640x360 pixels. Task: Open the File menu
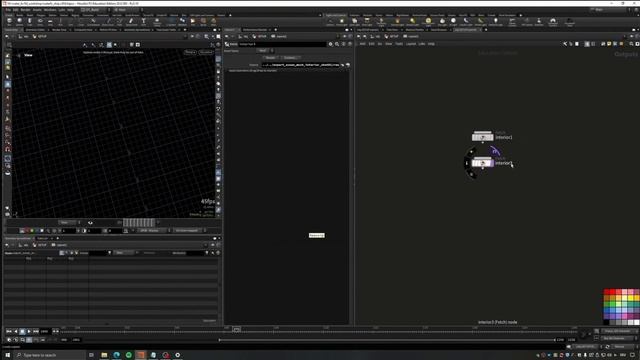[x=8, y=9]
